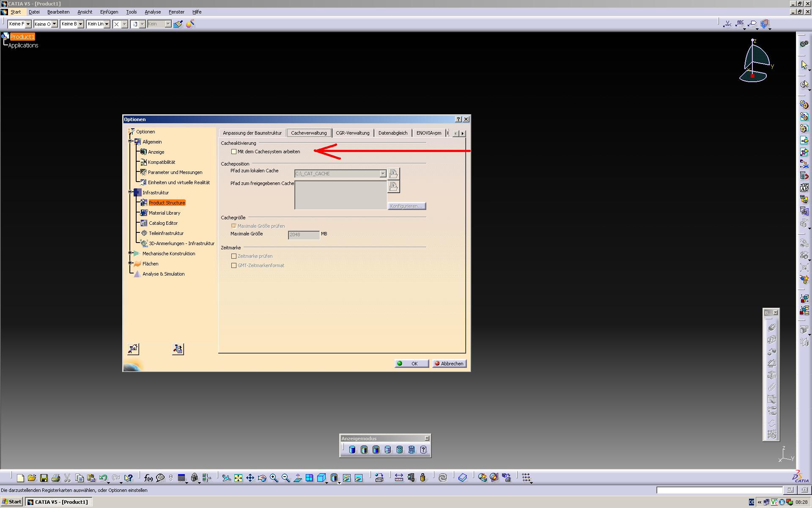Screen dimensions: 812x508
Task: Enable 'Mit dem Cachesystem arbeiten' checkbox
Action: coord(234,152)
